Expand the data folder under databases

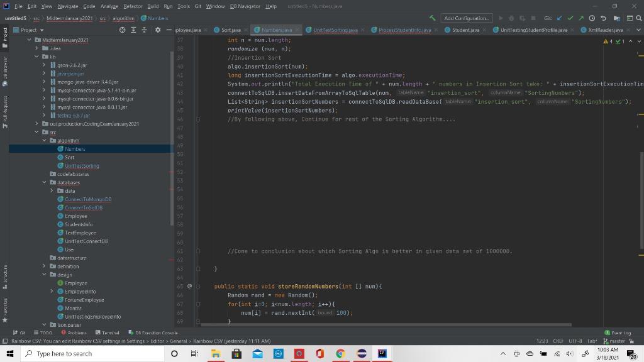(x=53, y=190)
